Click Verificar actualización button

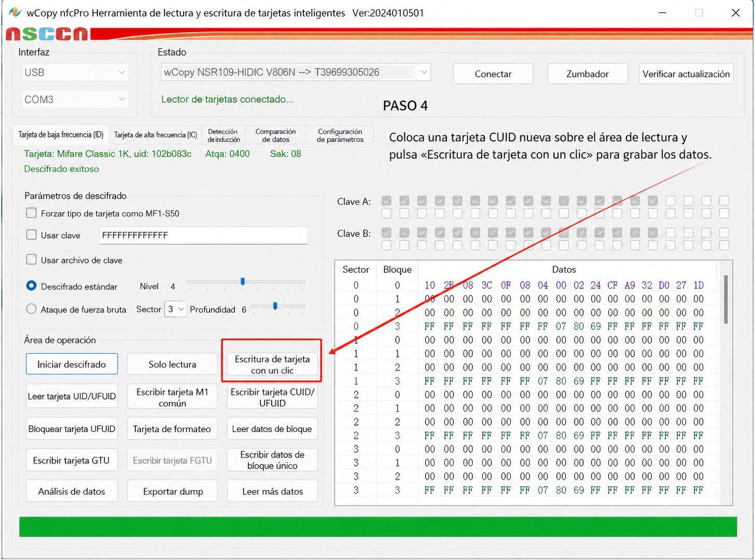686,74
